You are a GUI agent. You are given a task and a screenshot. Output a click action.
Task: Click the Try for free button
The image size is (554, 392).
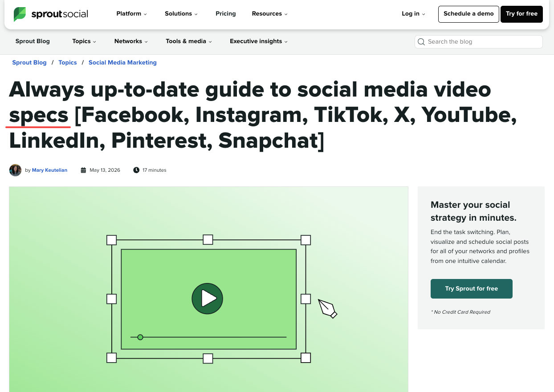pos(521,14)
